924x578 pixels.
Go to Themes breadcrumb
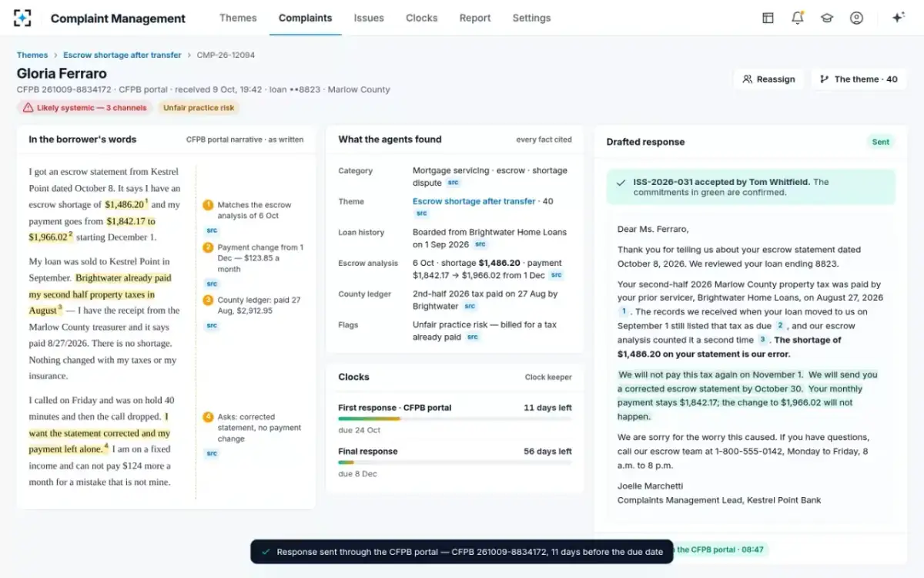[x=32, y=55]
